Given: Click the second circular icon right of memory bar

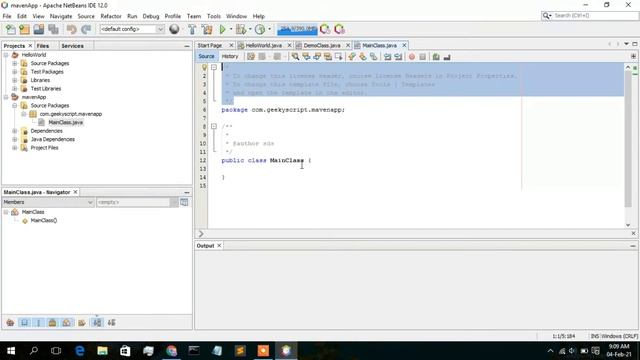Looking at the screenshot, I should click(x=339, y=29).
